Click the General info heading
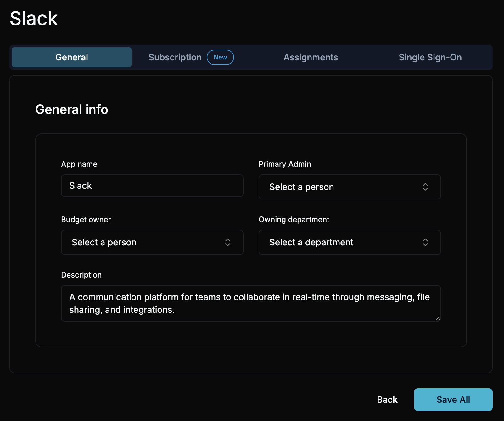This screenshot has width=504, height=421. coord(72,109)
